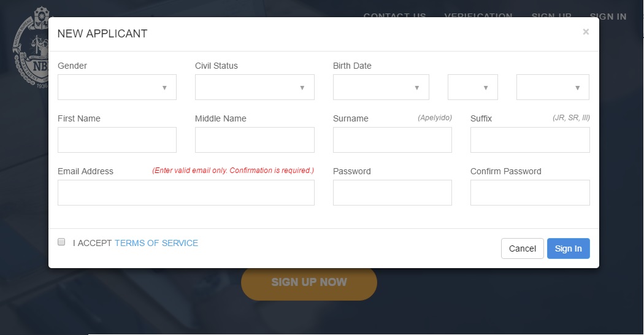Open the Contact Us nav link

pyautogui.click(x=394, y=15)
